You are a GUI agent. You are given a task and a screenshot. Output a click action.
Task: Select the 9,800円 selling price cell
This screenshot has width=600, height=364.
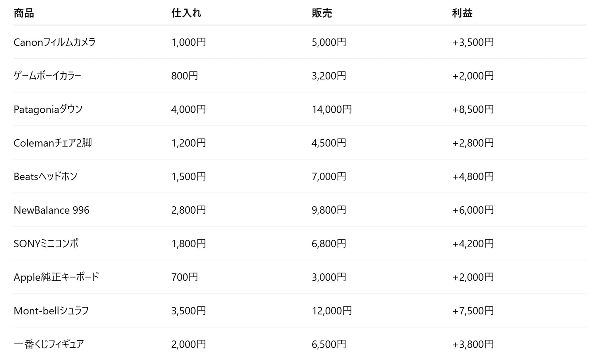[329, 210]
